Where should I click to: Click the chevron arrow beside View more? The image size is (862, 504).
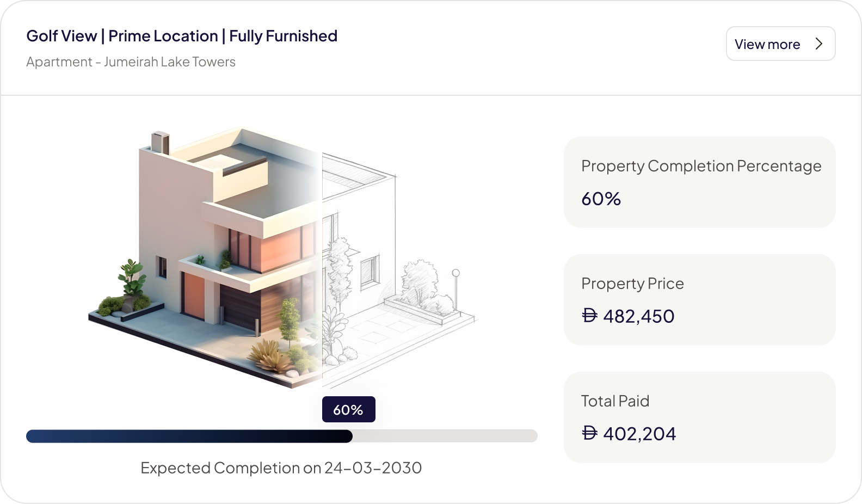(x=819, y=44)
